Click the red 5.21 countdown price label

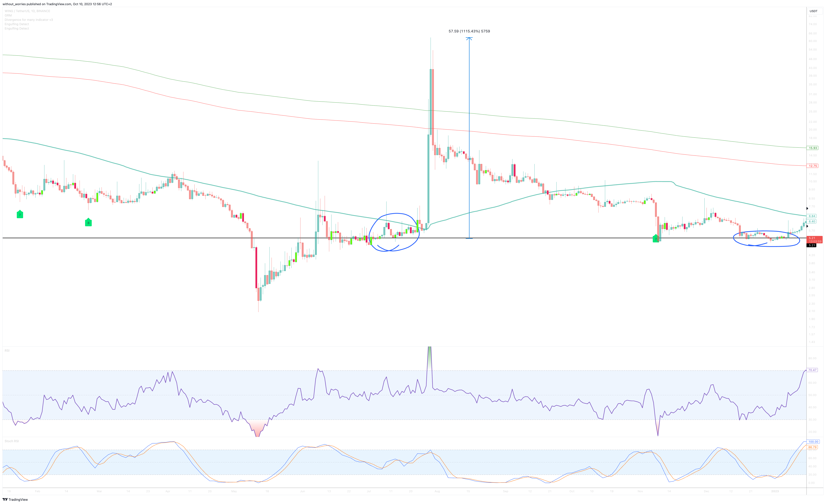(815, 240)
